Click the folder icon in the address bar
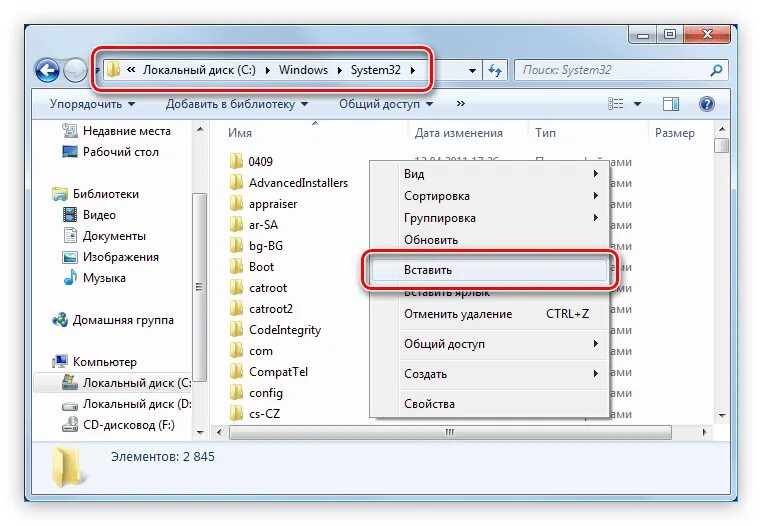 (113, 70)
